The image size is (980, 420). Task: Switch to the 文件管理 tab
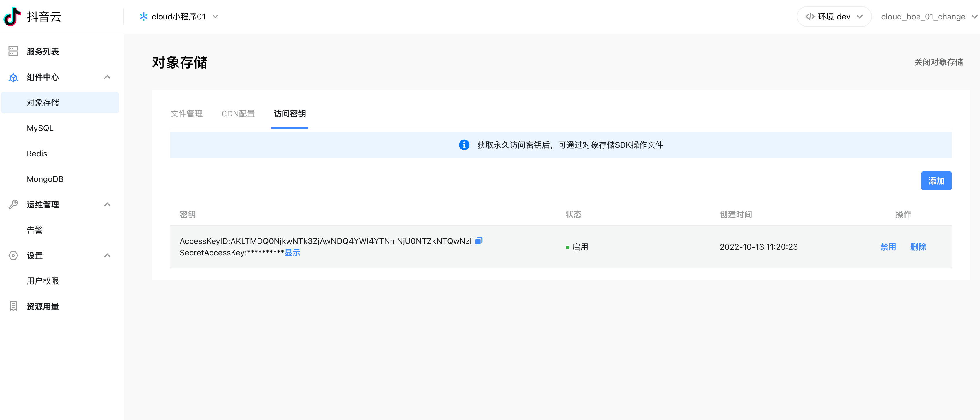(x=186, y=114)
